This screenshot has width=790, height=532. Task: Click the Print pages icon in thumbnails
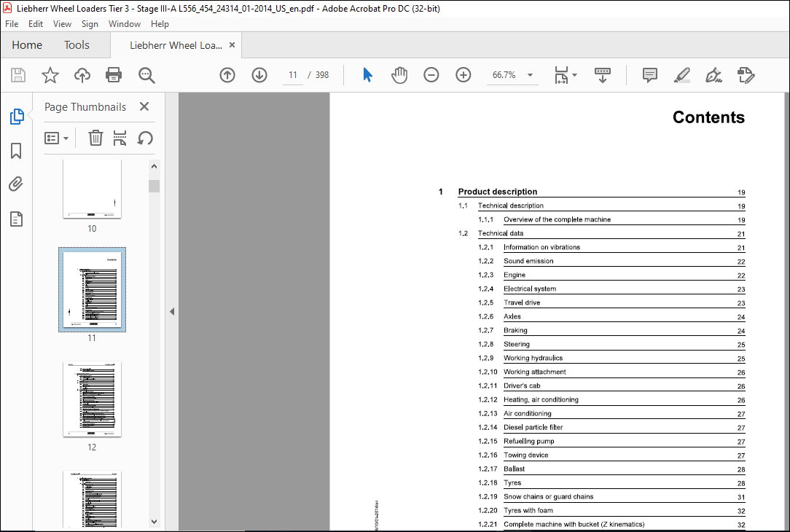(120, 138)
